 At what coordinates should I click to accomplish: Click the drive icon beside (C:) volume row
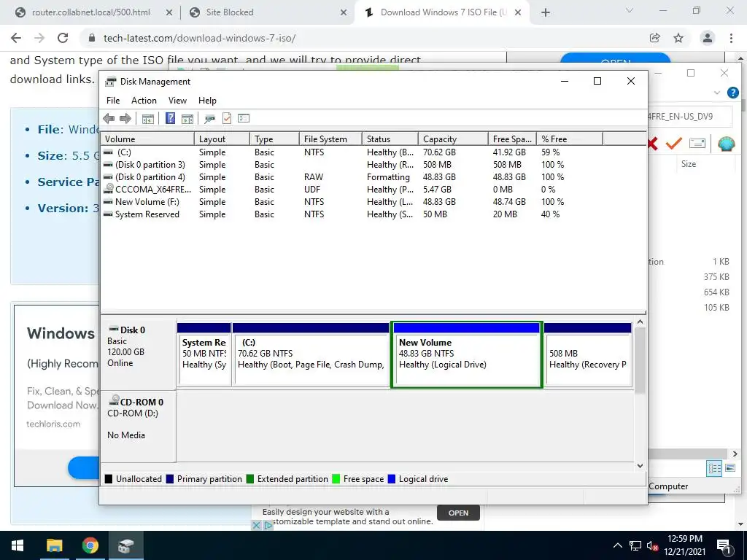pos(108,152)
